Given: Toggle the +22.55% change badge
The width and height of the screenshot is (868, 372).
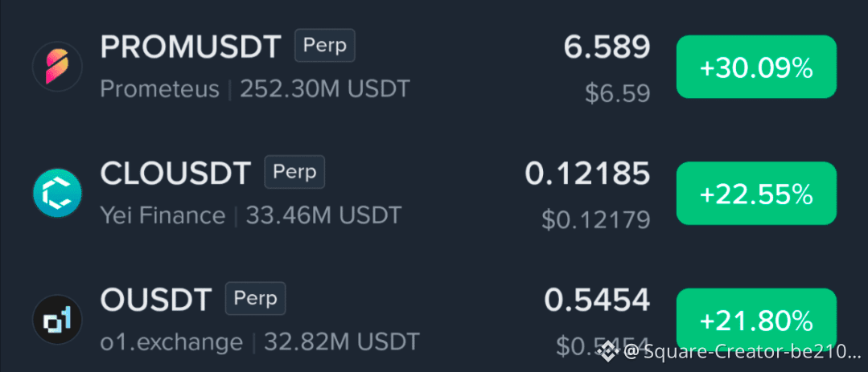Looking at the screenshot, I should coord(756,194).
